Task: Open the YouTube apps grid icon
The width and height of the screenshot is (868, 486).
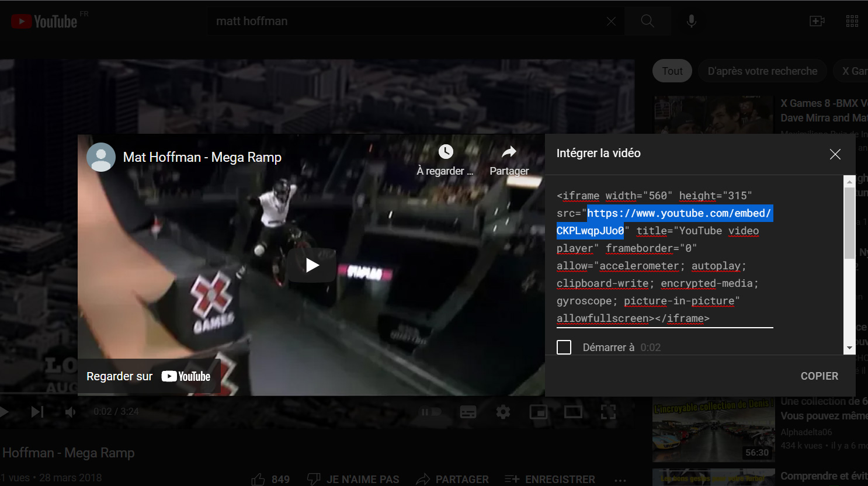Action: pos(852,22)
